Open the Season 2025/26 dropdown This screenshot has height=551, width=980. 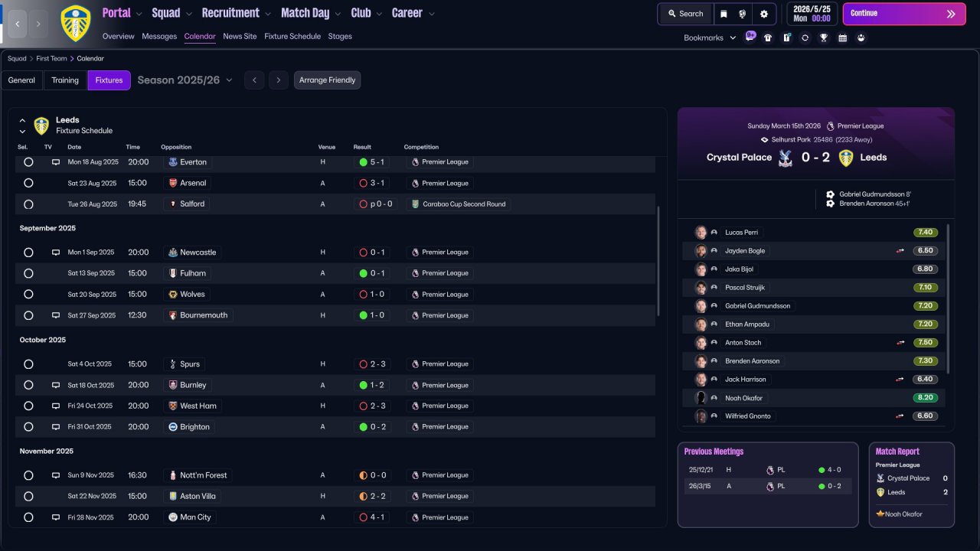[185, 80]
